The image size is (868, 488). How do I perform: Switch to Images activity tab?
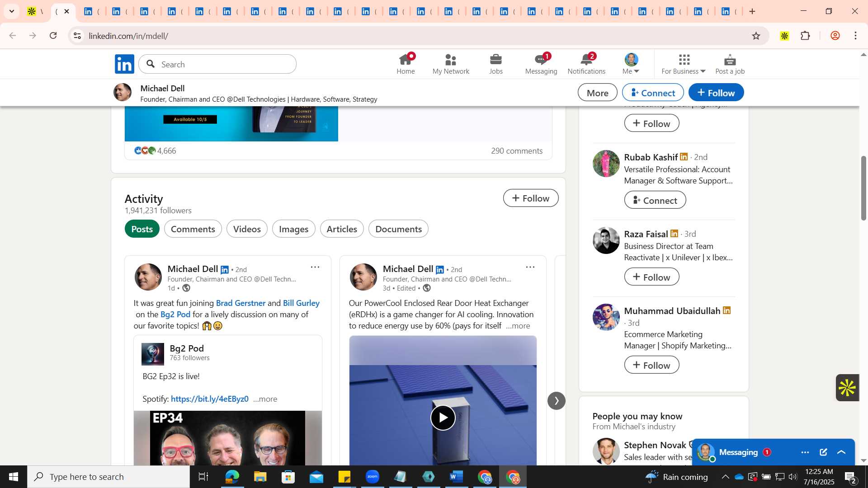click(x=293, y=229)
